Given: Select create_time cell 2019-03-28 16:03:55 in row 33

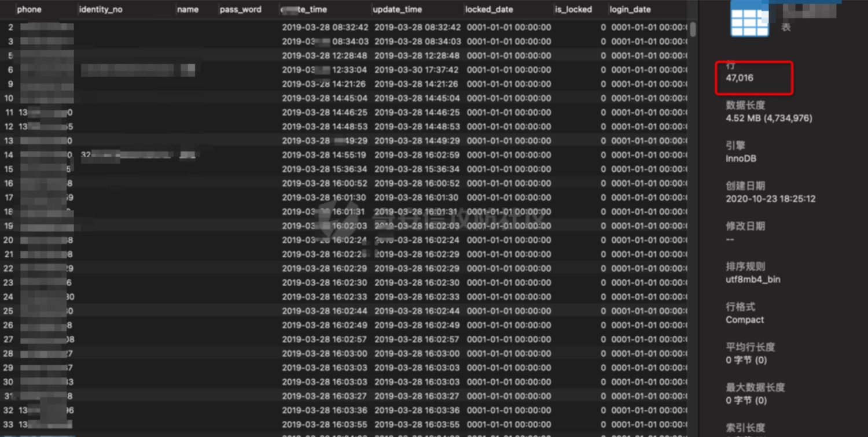Looking at the screenshot, I should (325, 424).
